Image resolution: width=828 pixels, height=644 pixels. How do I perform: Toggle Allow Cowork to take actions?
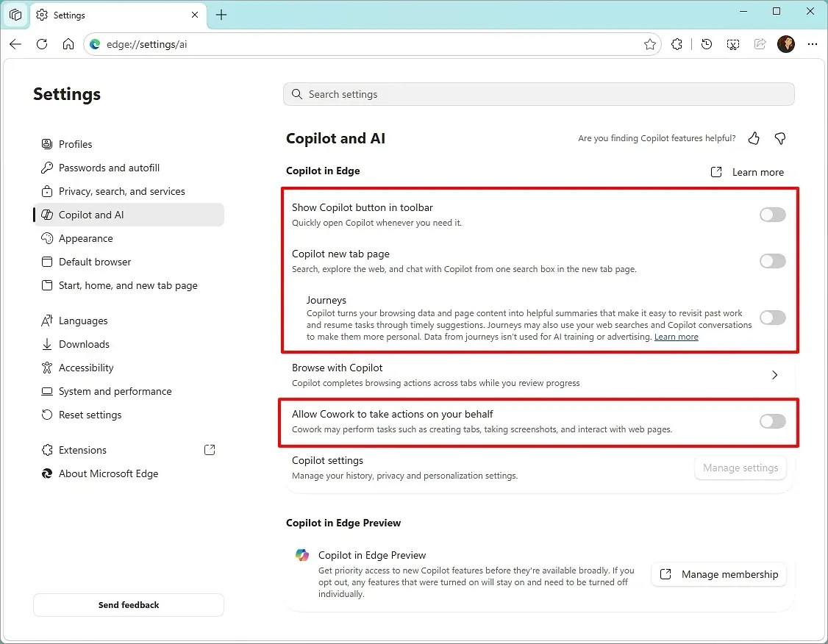pos(773,421)
